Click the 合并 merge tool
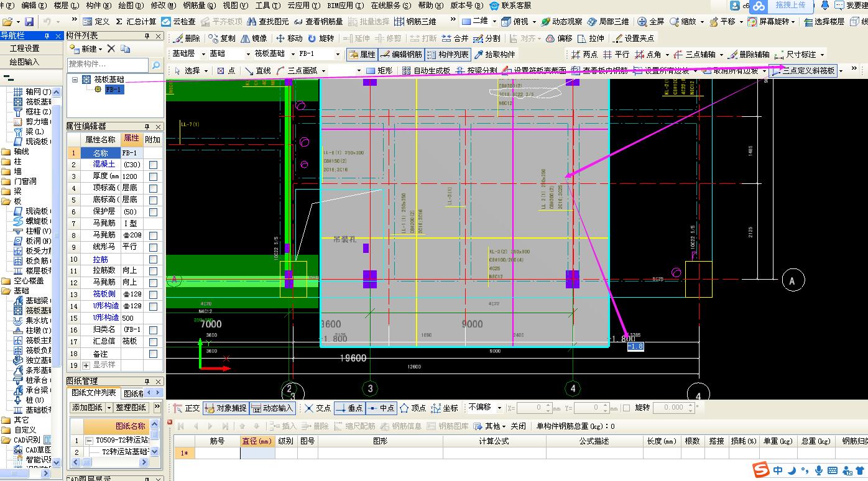 point(455,38)
